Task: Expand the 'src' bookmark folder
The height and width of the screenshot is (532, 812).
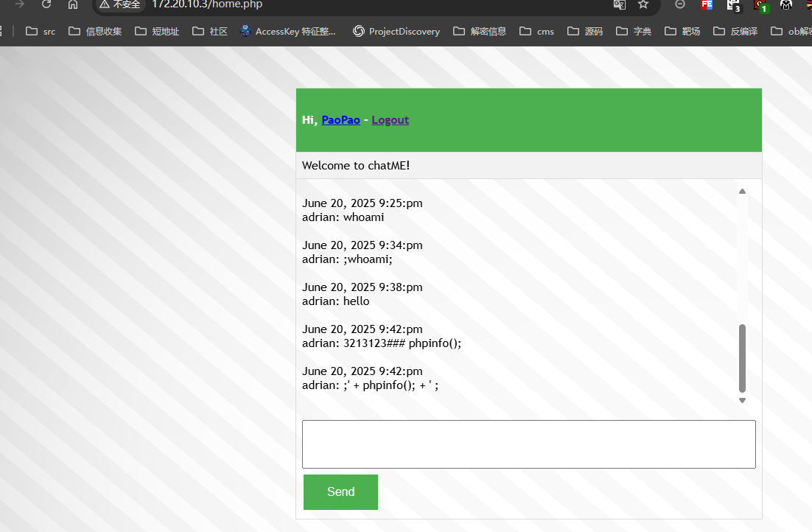Action: click(41, 31)
